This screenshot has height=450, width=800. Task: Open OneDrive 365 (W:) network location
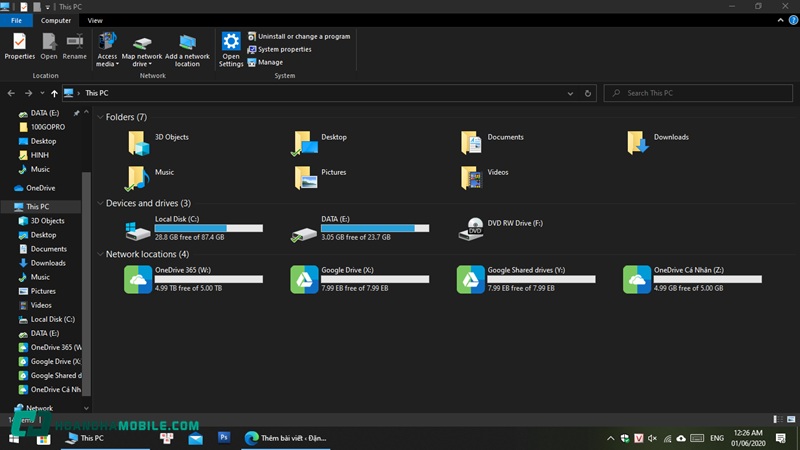tap(139, 279)
